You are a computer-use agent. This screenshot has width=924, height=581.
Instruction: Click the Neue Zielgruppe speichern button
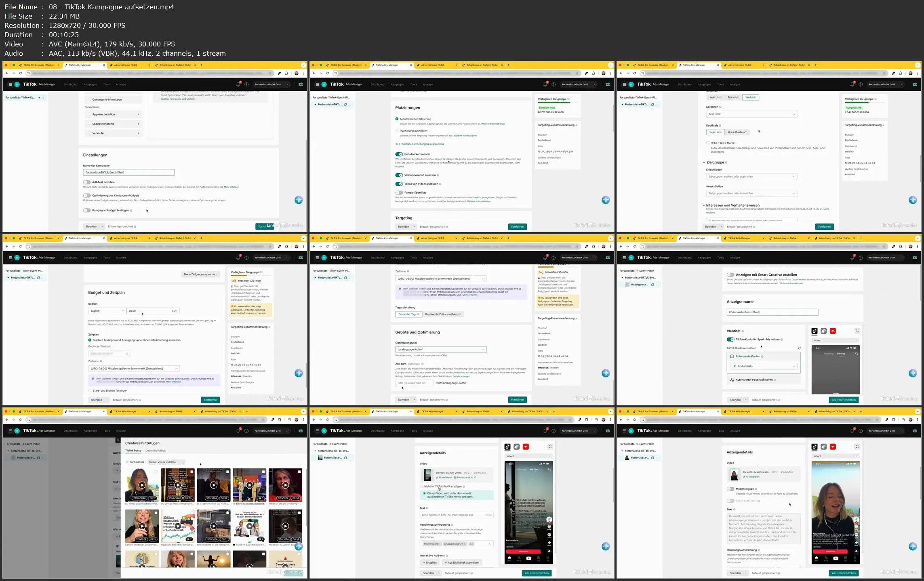point(200,275)
